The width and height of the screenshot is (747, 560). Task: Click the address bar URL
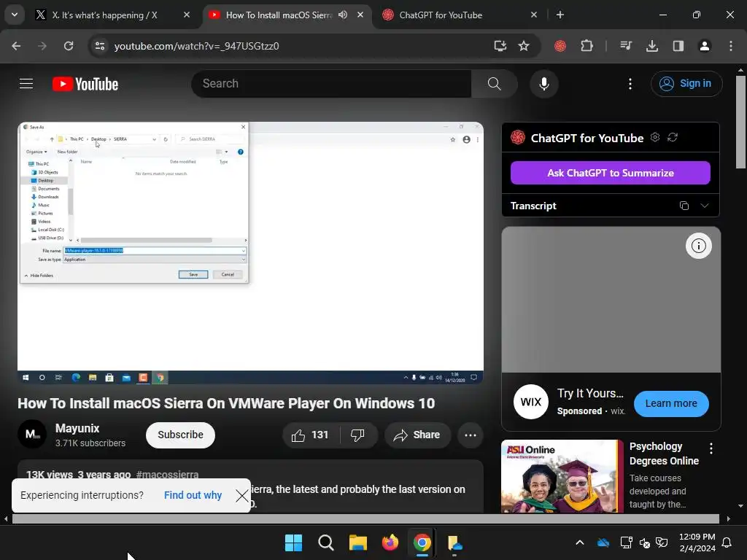[196, 46]
